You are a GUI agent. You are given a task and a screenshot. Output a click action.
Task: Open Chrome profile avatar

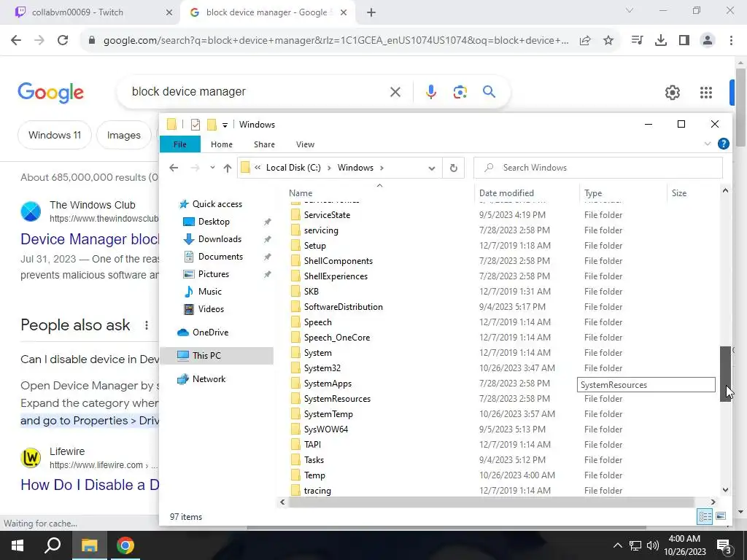point(708,41)
